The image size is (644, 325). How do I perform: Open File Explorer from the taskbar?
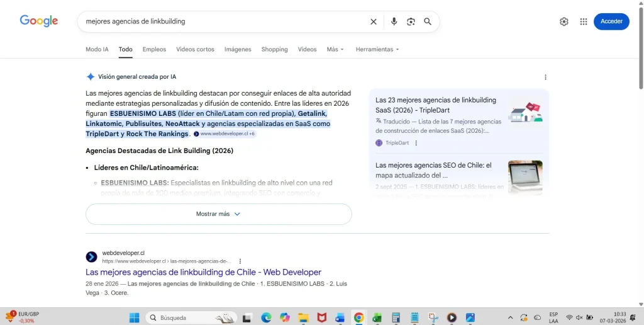pyautogui.click(x=303, y=317)
